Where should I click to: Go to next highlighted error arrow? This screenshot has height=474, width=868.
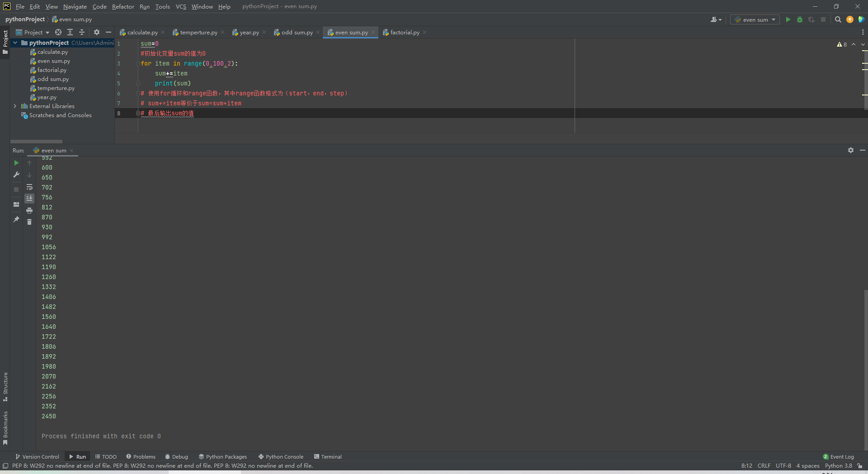863,44
